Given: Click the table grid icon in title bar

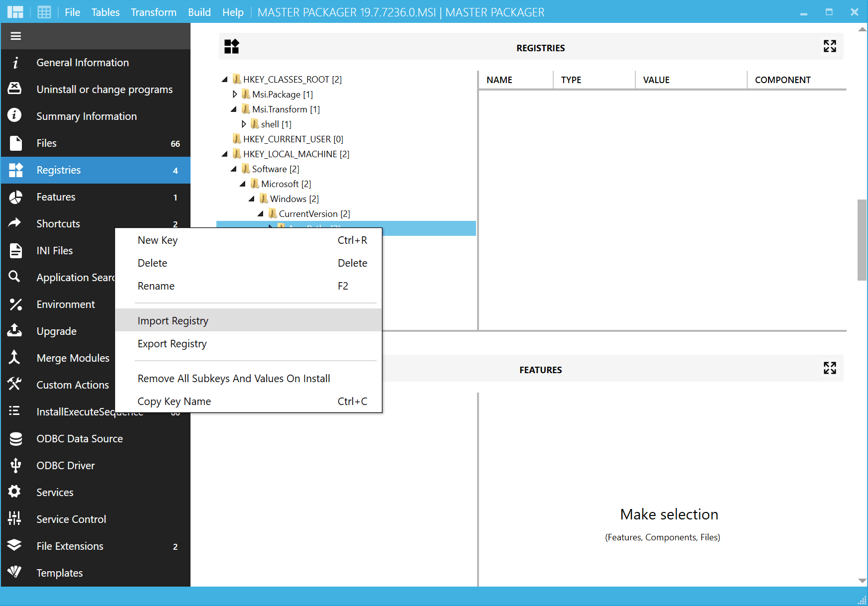Looking at the screenshot, I should (44, 12).
